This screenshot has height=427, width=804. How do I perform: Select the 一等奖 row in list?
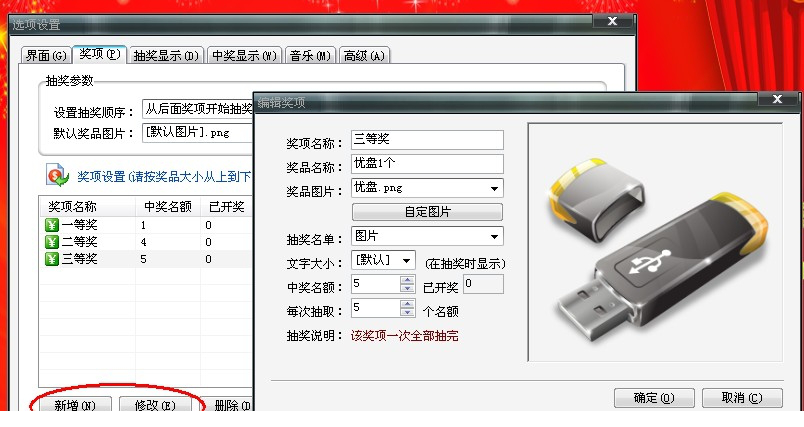pyautogui.click(x=146, y=225)
